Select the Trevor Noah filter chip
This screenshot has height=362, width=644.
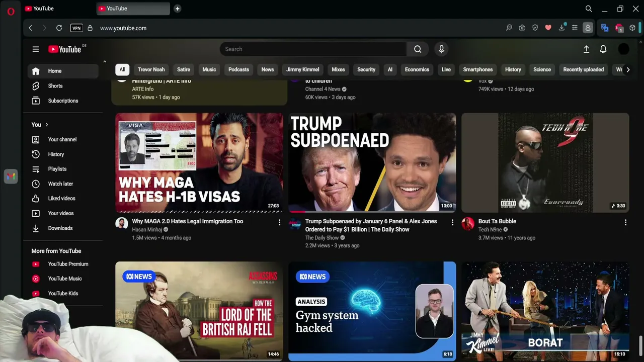pos(151,69)
